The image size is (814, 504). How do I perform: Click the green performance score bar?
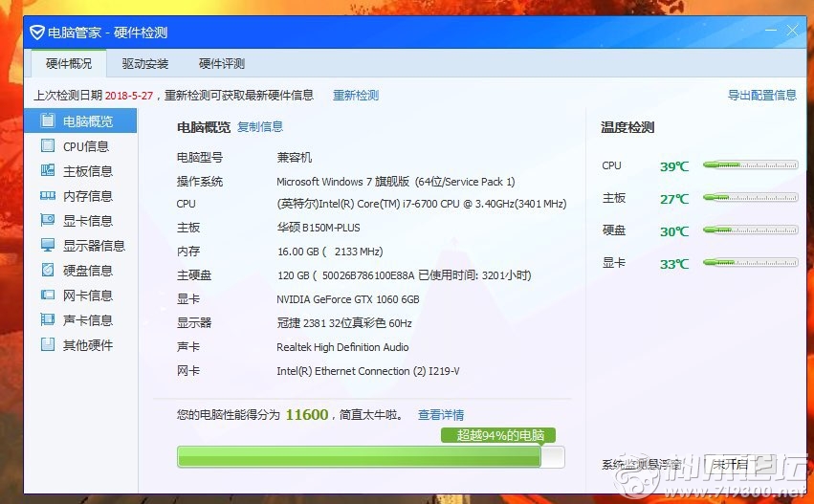[371, 457]
